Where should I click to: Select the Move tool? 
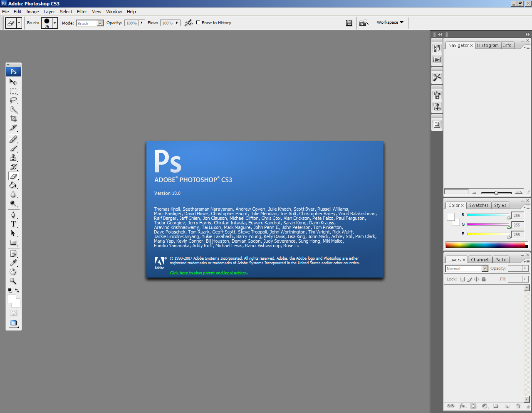click(13, 82)
